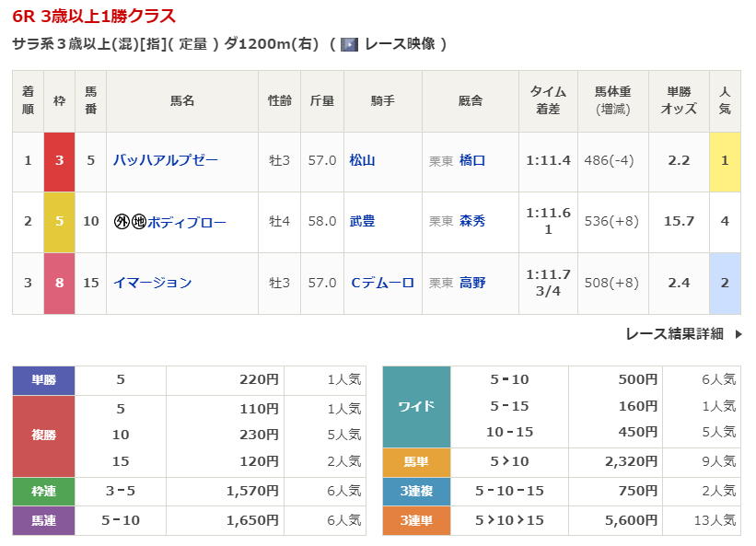Click the 外 foreign-bred mark beside ボディブロー

pos(122,222)
